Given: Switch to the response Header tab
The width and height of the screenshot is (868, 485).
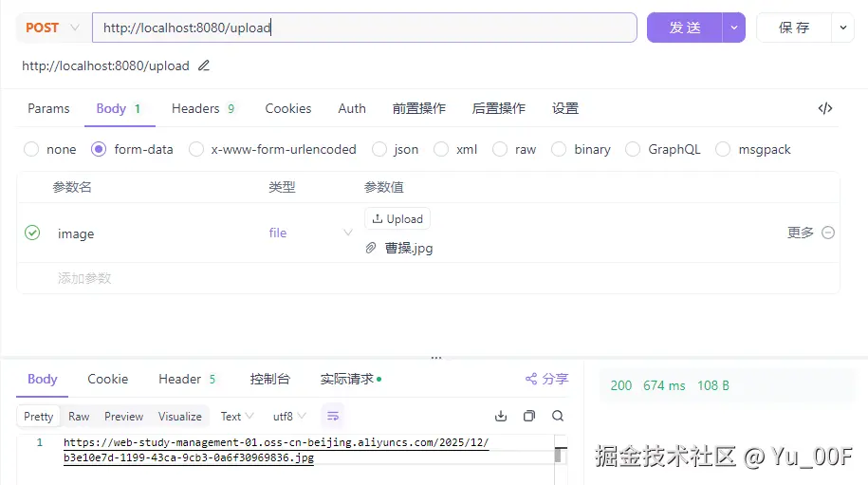Looking at the screenshot, I should click(187, 380).
